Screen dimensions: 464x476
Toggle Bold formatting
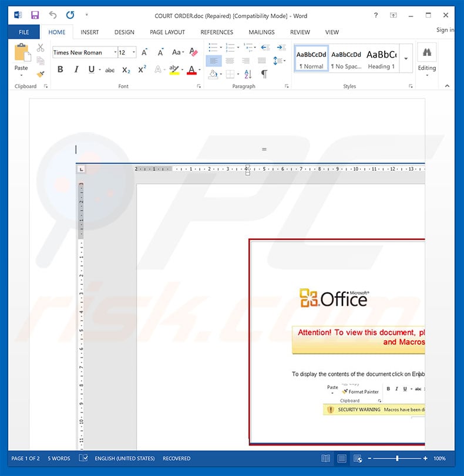[x=60, y=69]
